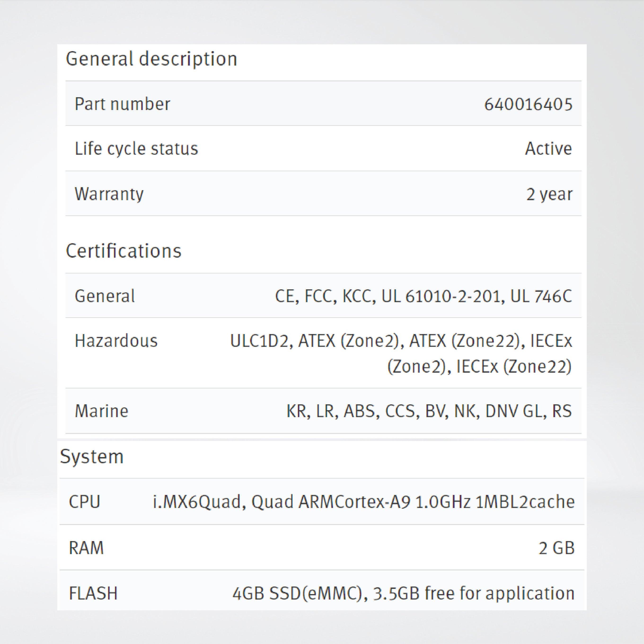The image size is (644, 644).
Task: Click the Certifications section heading
Action: (x=124, y=251)
